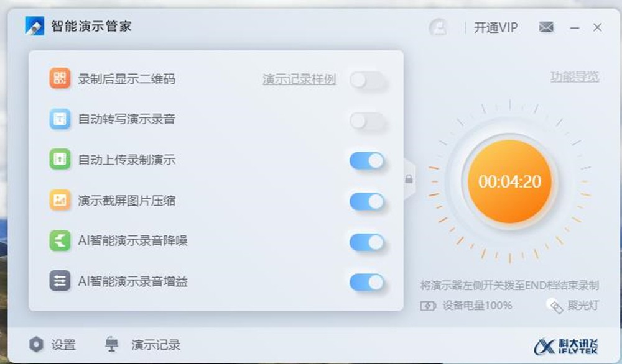Click the orange 00:04:20 recording timer
Image resolution: width=622 pixels, height=364 pixels.
click(510, 181)
